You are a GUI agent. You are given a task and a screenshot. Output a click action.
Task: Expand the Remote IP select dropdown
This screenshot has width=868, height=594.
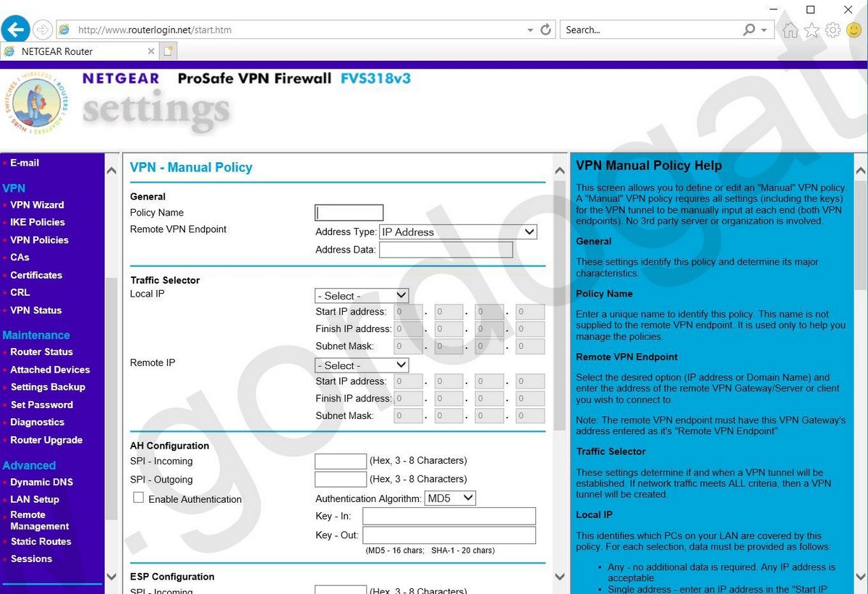(x=362, y=365)
